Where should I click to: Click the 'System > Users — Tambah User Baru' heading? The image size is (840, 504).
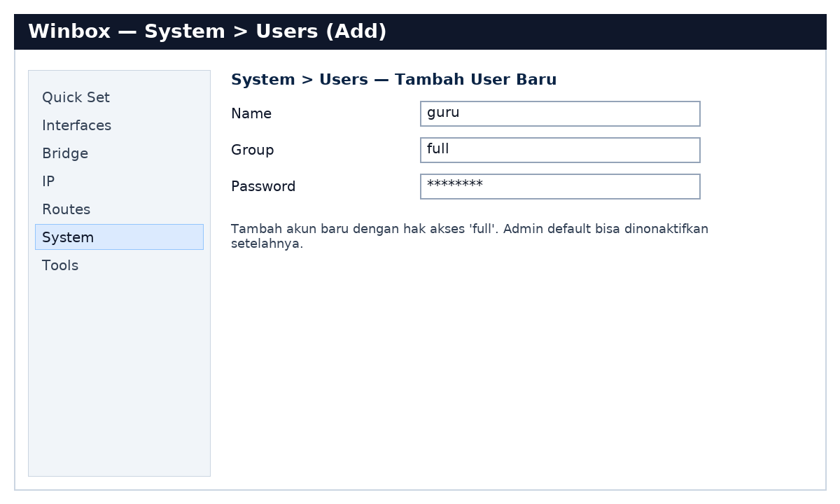394,79
